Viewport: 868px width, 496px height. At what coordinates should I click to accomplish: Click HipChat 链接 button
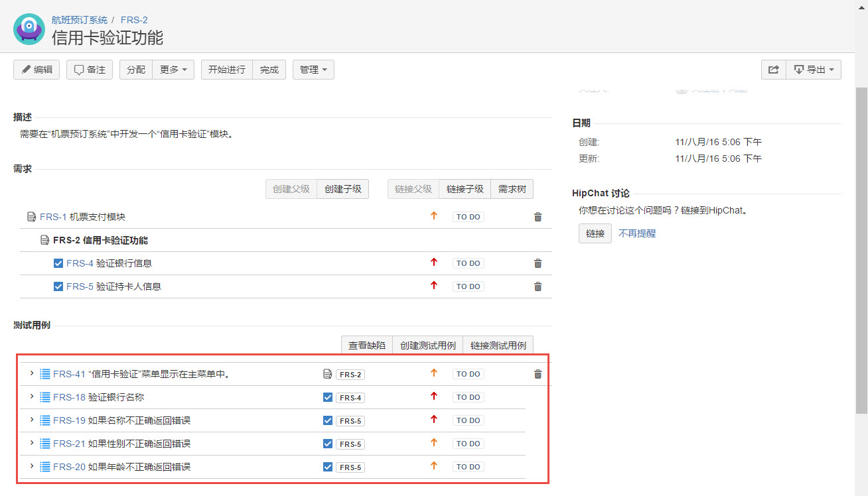tap(595, 233)
